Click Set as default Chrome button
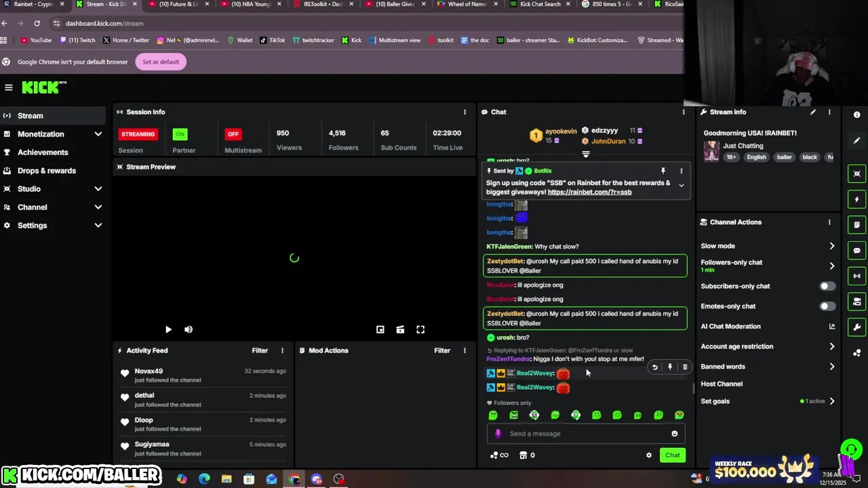 click(161, 62)
